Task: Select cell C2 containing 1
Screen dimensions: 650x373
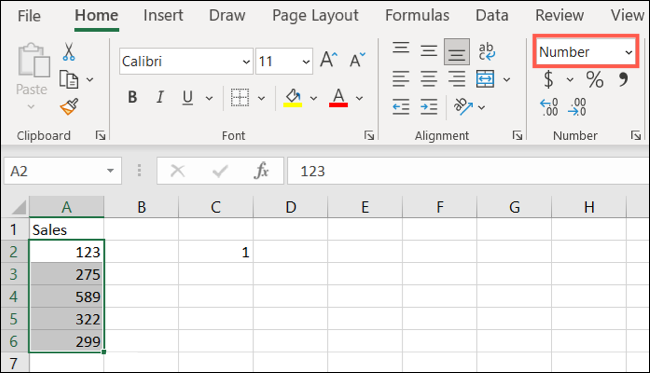Action: (x=216, y=252)
